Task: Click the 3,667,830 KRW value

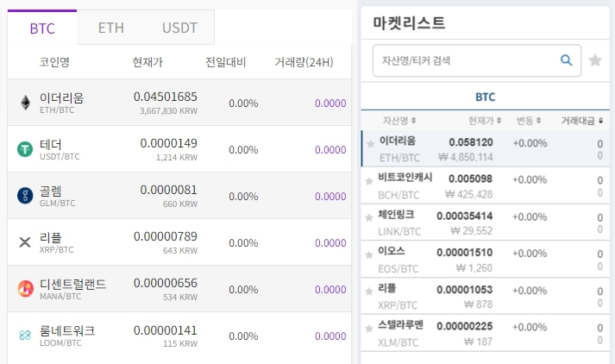Action: click(168, 111)
